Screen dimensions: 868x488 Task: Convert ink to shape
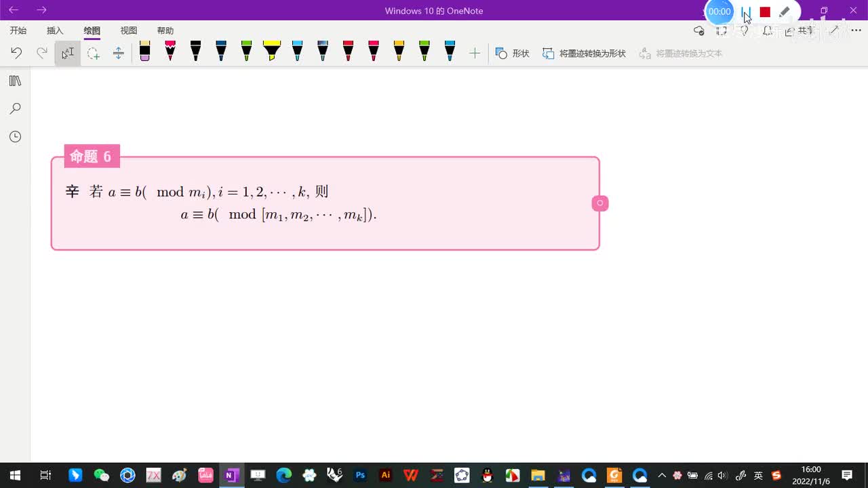pos(584,53)
